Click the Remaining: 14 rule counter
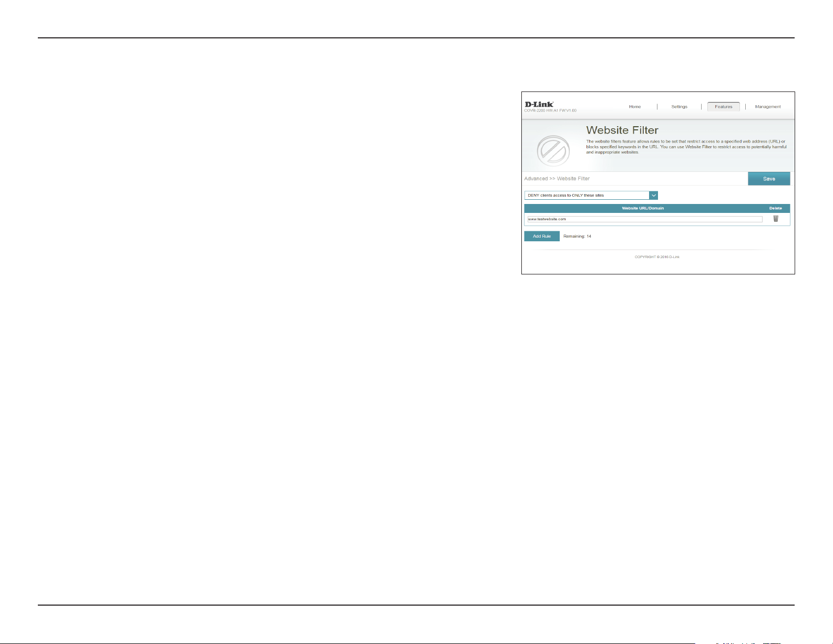This screenshot has height=644, width=833. pos(577,237)
